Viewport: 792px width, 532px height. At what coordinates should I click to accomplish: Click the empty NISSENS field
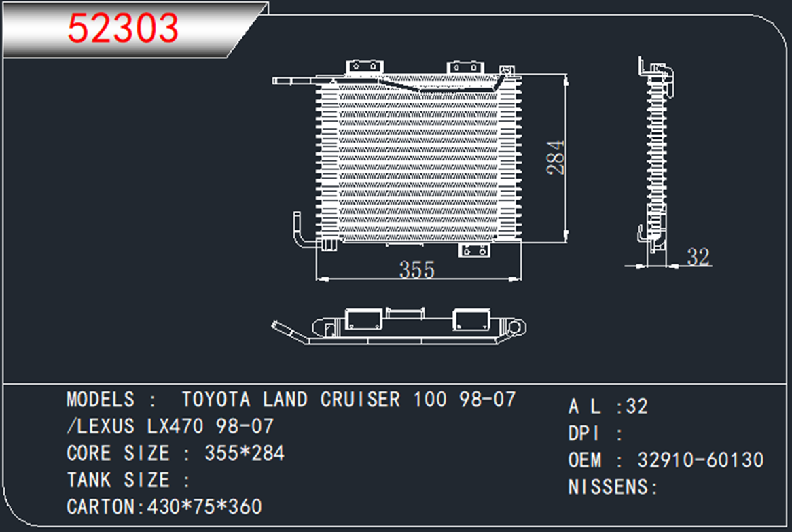686,487
